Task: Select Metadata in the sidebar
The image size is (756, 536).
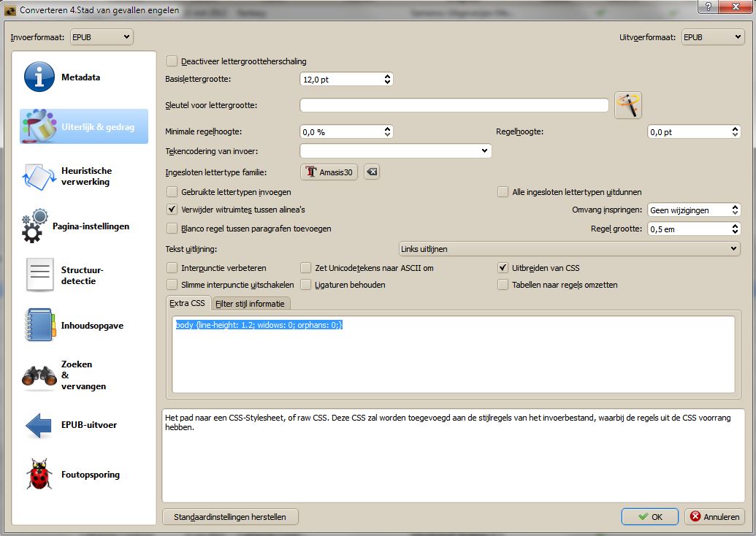Action: tap(80, 77)
